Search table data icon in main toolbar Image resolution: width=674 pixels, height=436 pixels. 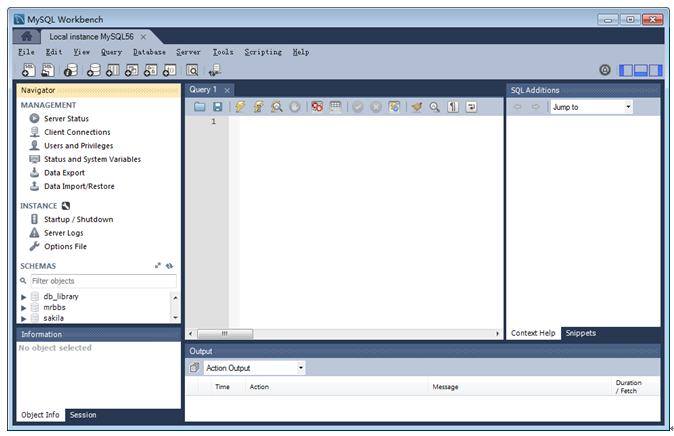click(x=192, y=70)
